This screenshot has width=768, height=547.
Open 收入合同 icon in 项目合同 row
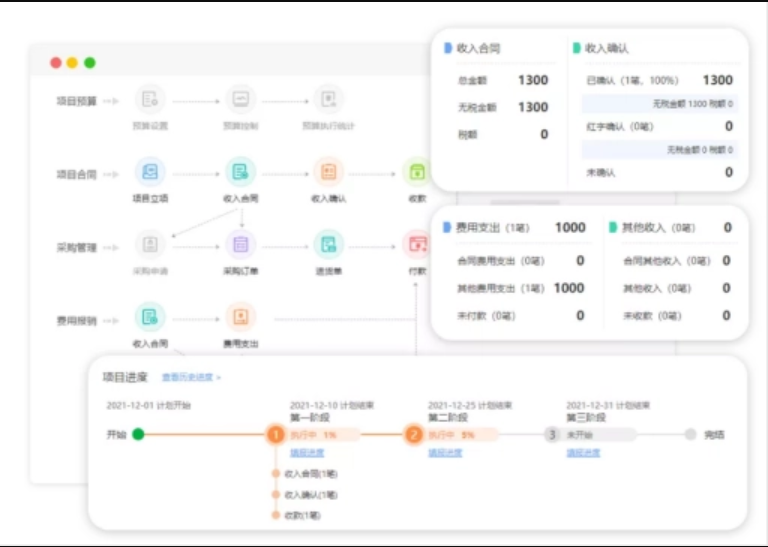(x=240, y=172)
